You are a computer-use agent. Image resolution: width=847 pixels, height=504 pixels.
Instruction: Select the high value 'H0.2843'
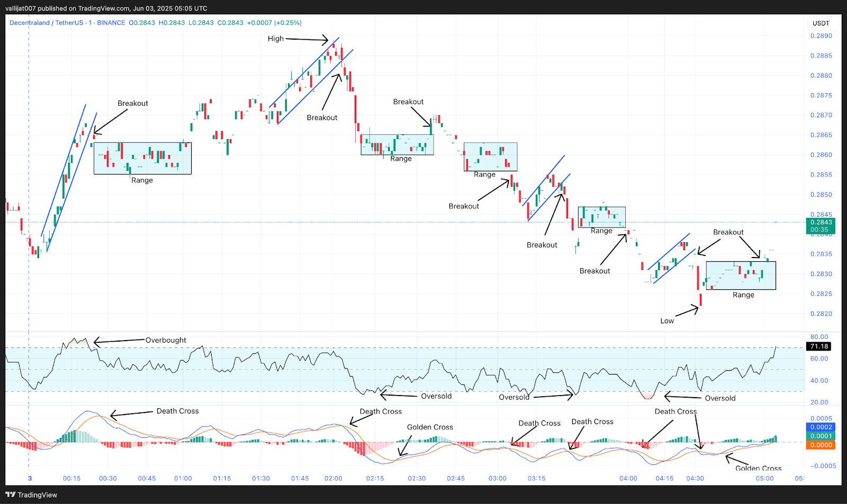click(172, 23)
